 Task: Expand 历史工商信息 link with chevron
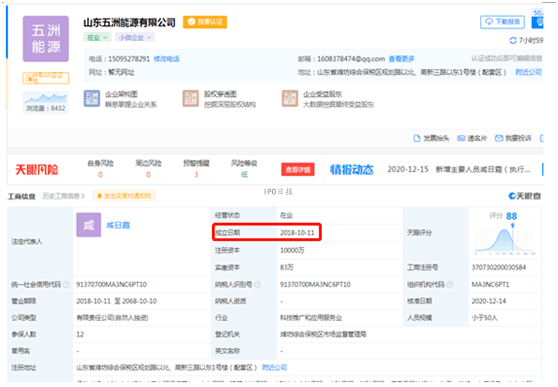pyautogui.click(x=64, y=196)
